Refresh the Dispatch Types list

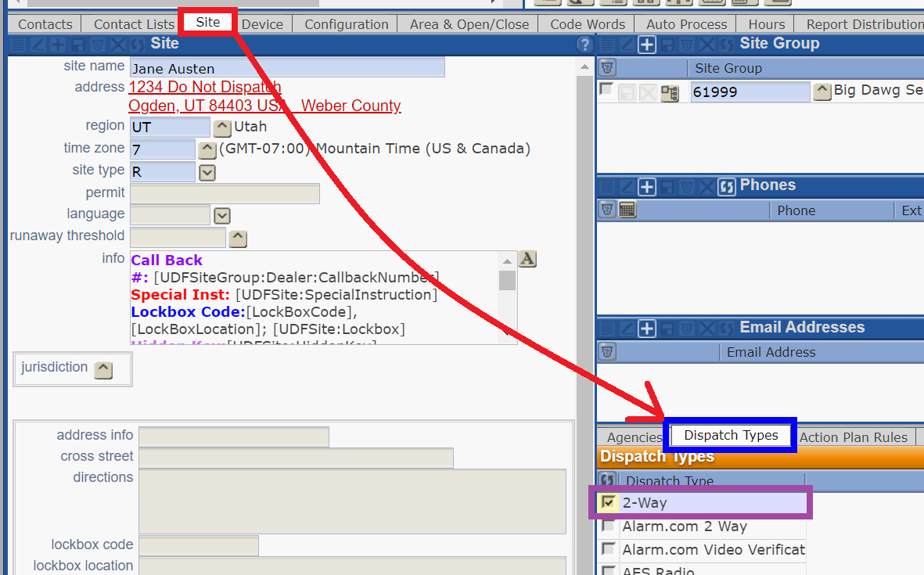click(x=607, y=480)
